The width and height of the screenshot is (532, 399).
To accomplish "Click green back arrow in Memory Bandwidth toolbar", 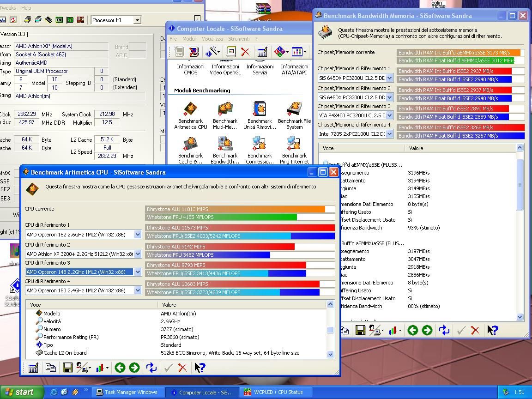I will 412,330.
